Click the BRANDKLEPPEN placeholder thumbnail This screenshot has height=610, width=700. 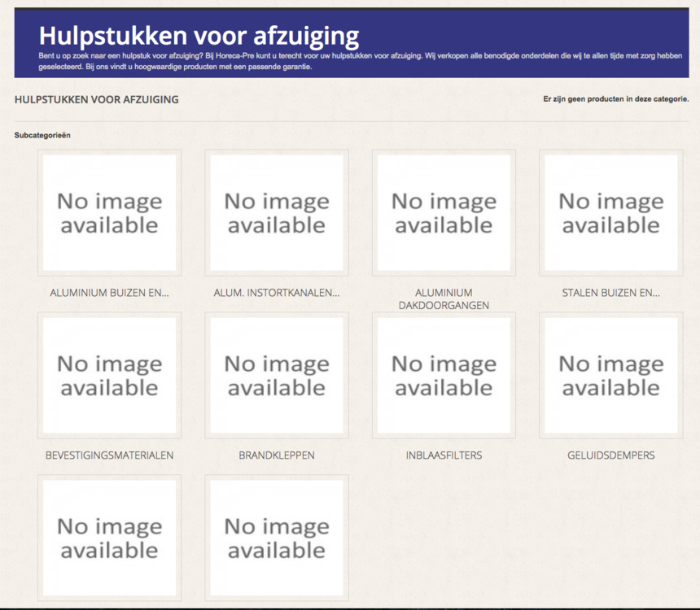[x=276, y=375]
